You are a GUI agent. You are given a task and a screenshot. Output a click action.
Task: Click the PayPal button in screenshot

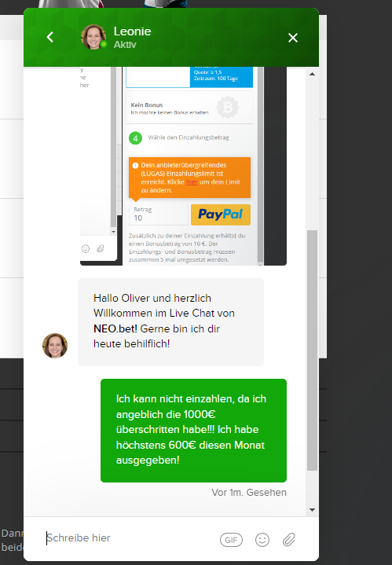[x=221, y=215]
